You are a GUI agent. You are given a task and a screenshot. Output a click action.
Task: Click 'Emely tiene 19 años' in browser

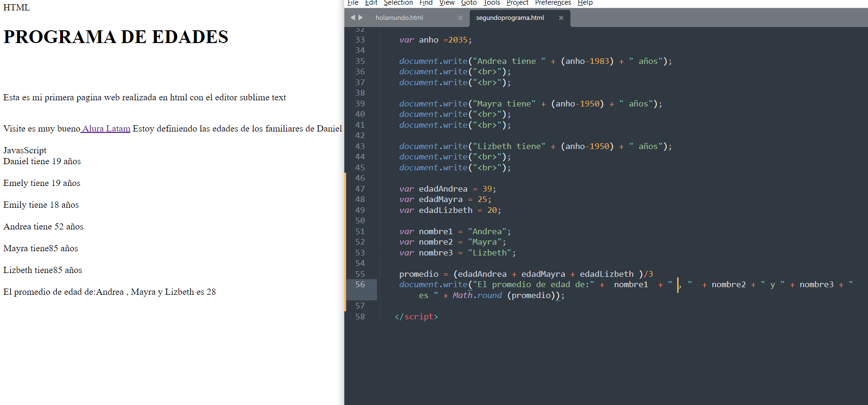[42, 183]
